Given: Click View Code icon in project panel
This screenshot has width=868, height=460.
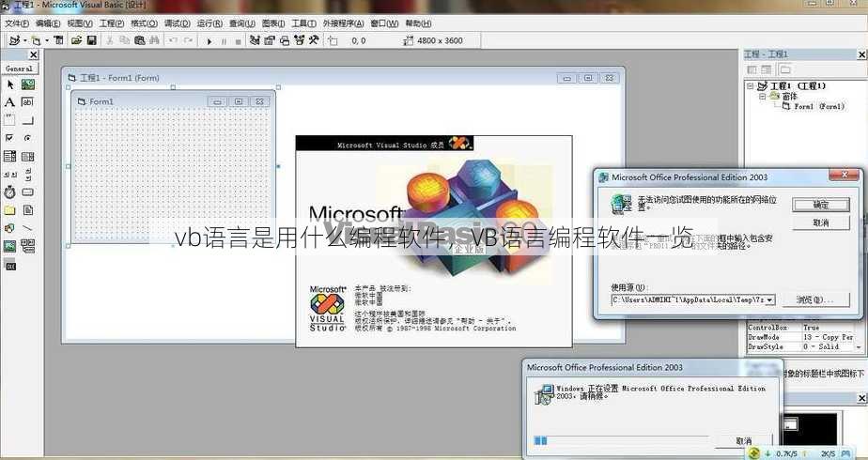Looking at the screenshot, I should (752, 69).
